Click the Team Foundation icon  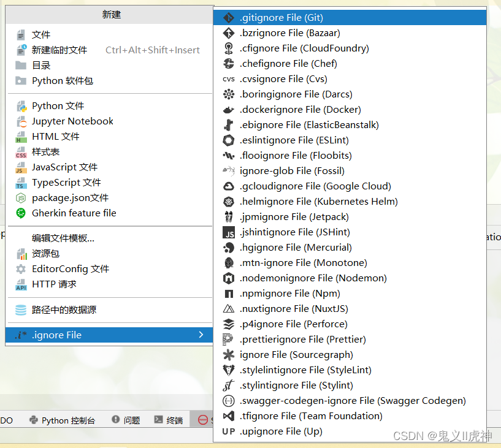point(229,416)
